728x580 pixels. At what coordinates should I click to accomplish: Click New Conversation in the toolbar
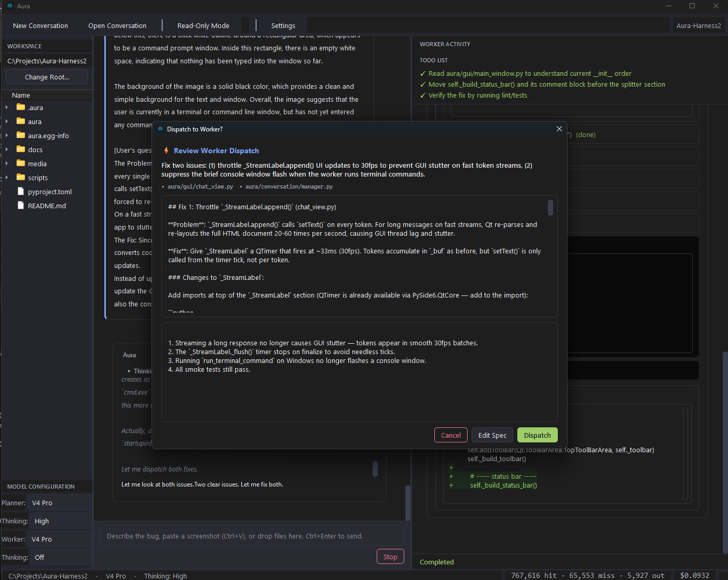(40, 25)
